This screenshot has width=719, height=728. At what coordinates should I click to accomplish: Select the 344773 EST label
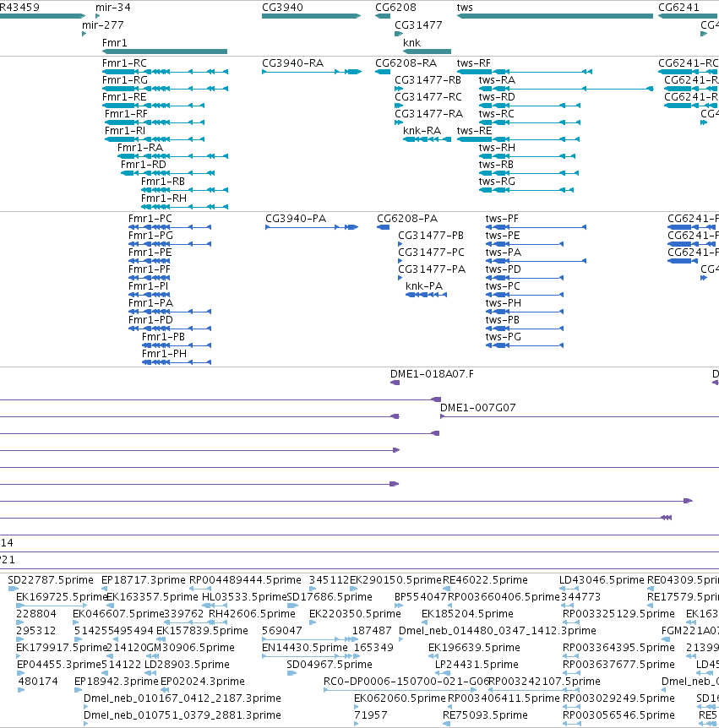coord(581,597)
